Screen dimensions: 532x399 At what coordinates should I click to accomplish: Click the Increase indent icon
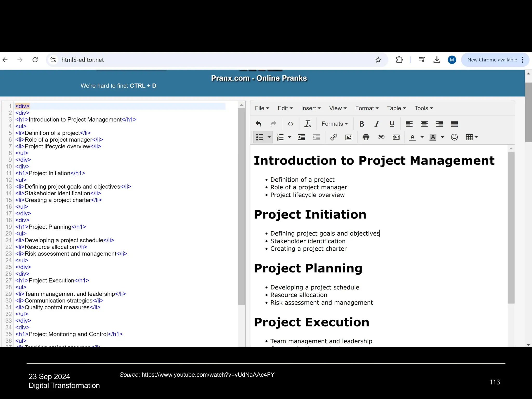tap(316, 137)
